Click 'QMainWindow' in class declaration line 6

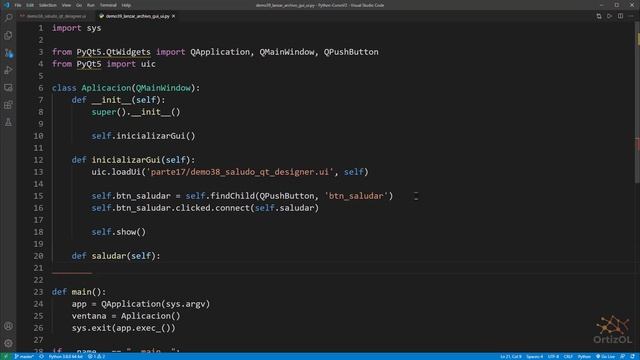click(x=163, y=88)
